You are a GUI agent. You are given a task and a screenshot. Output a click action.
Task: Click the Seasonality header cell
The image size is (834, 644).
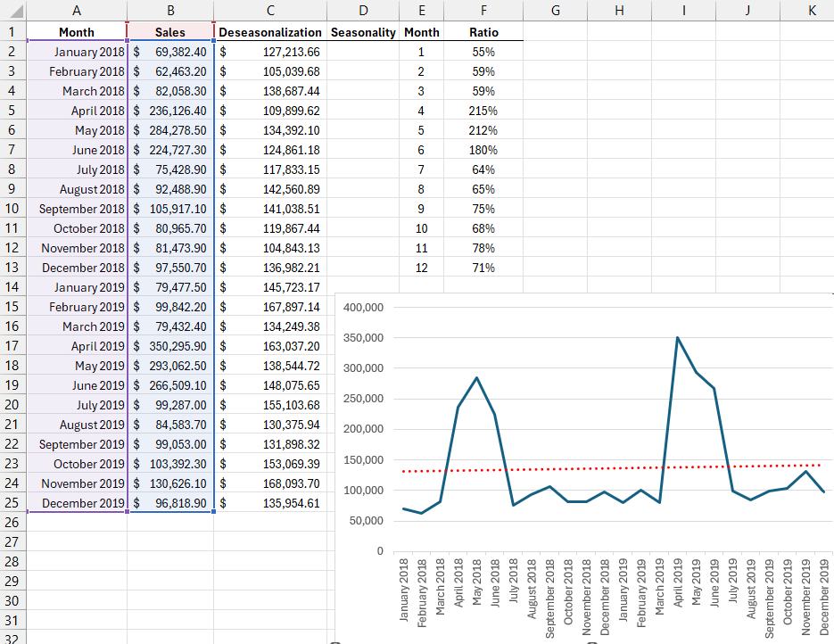click(x=363, y=32)
